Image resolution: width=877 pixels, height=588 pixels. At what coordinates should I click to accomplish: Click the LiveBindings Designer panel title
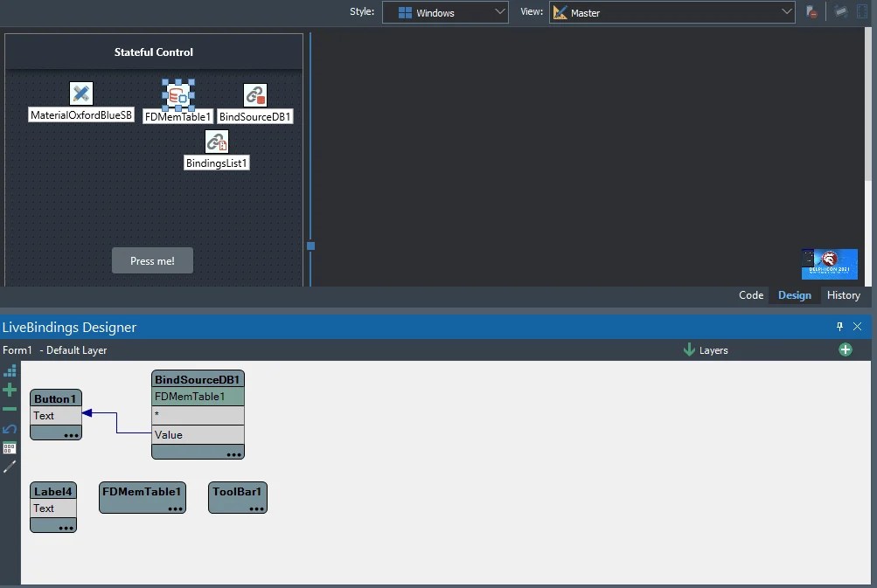(x=69, y=327)
